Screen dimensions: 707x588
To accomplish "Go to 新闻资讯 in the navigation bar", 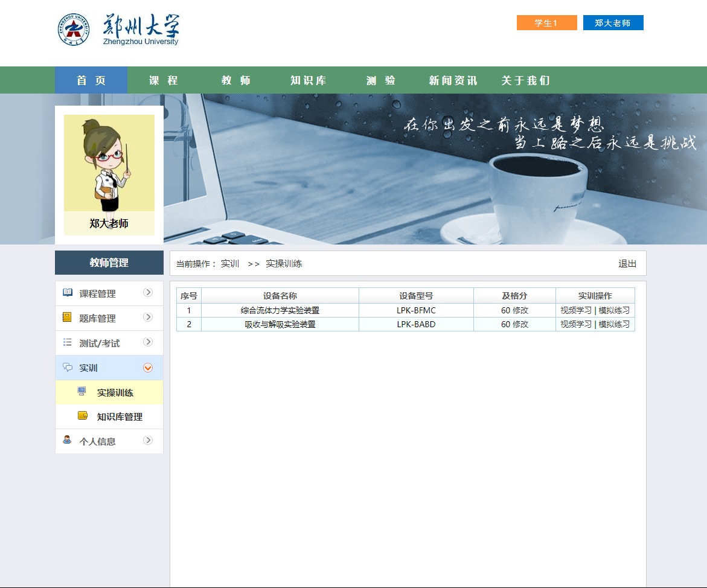I will click(x=453, y=80).
